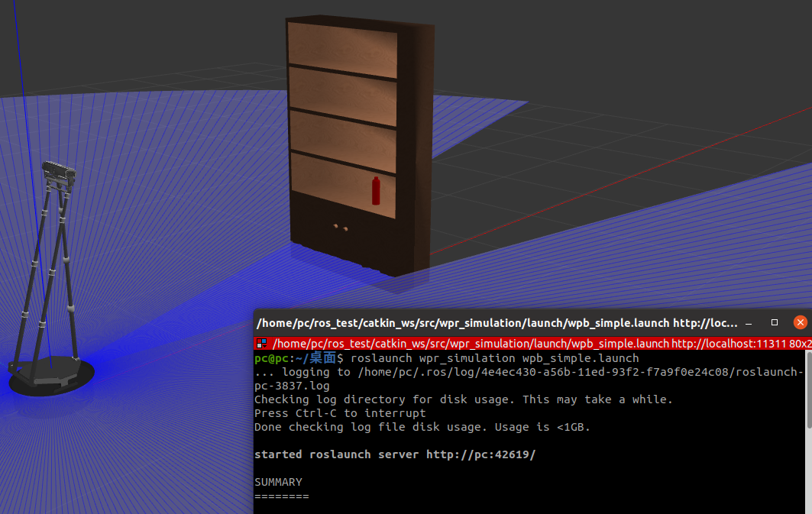
Task: Minimize the roslaunch terminal window
Action: click(749, 323)
